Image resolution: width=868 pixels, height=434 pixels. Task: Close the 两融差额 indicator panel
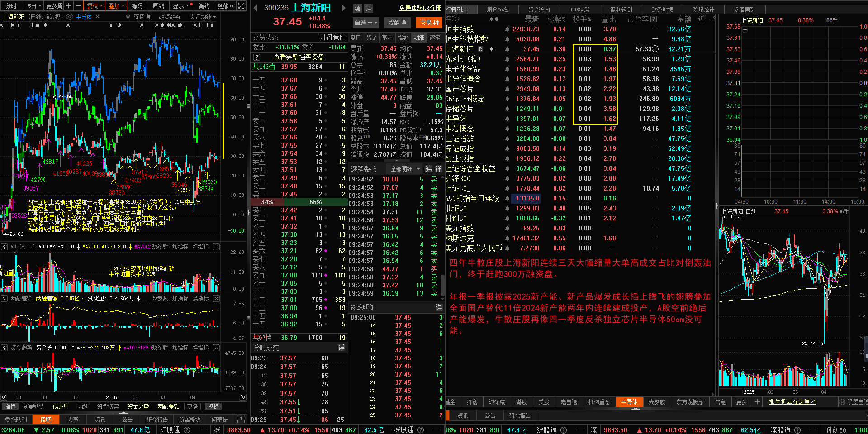click(x=216, y=298)
